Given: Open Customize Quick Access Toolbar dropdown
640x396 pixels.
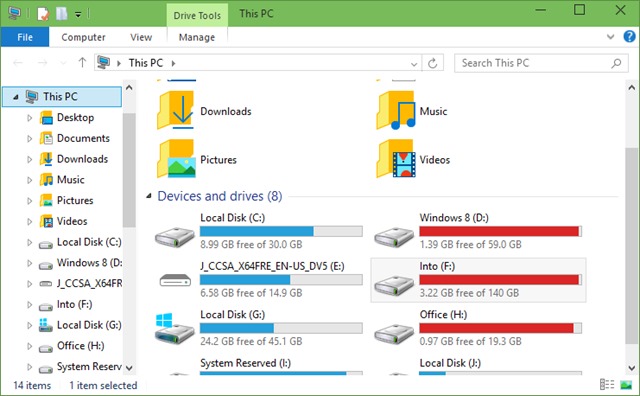Looking at the screenshot, I should (x=78, y=15).
